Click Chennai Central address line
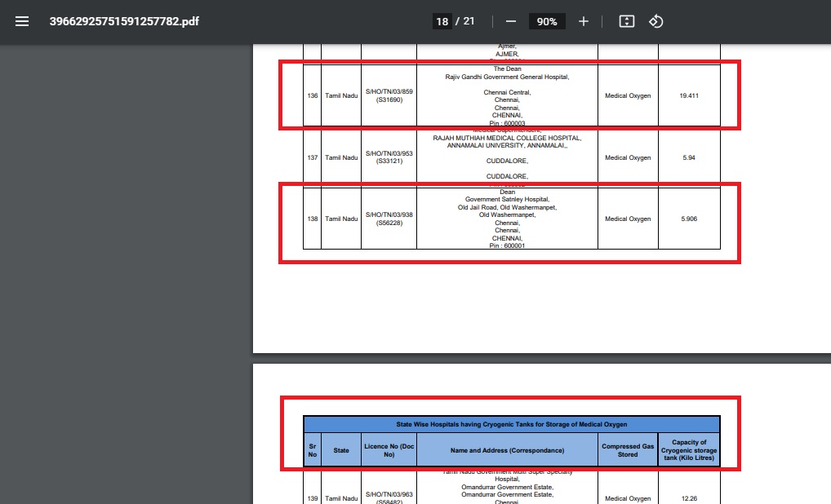Image resolution: width=831 pixels, height=504 pixels. (507, 93)
